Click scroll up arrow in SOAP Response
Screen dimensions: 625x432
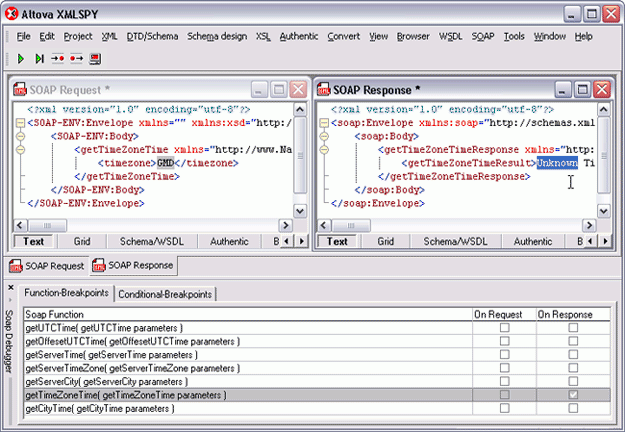tap(603, 109)
